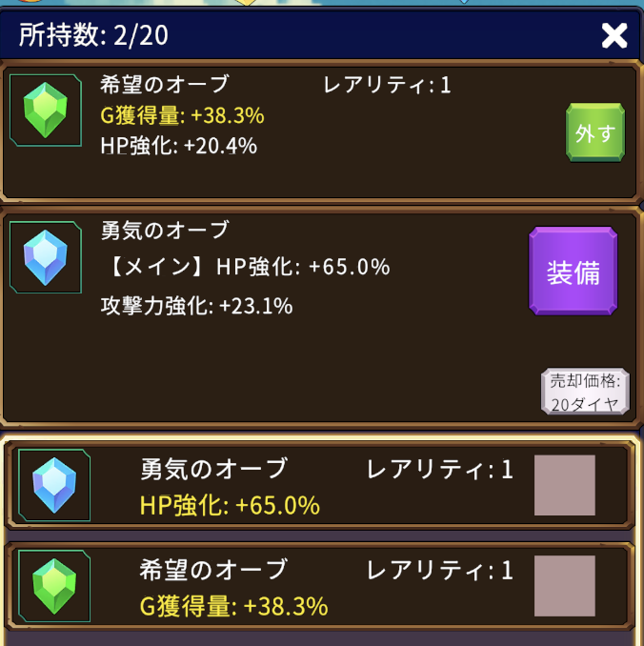Click yellow G獲得量: +38.3% stat in top entry
The height and width of the screenshot is (646, 644).
point(182,115)
